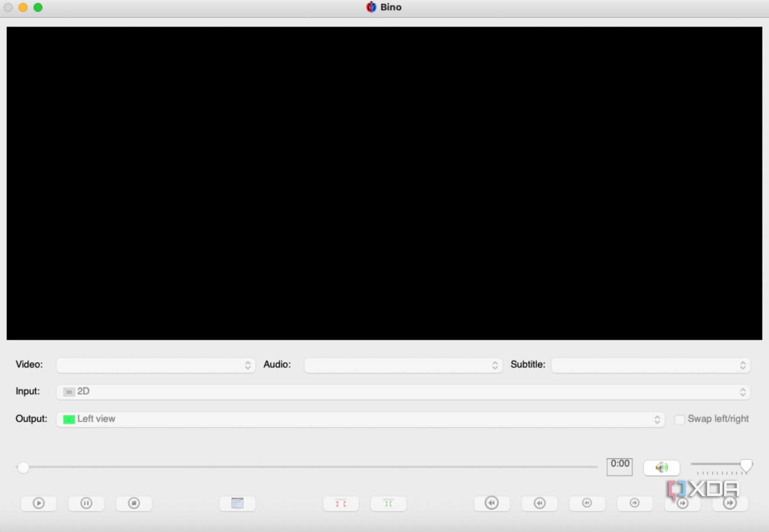This screenshot has height=532, width=769.
Task: Open the Audio stream dropdown
Action: click(403, 365)
